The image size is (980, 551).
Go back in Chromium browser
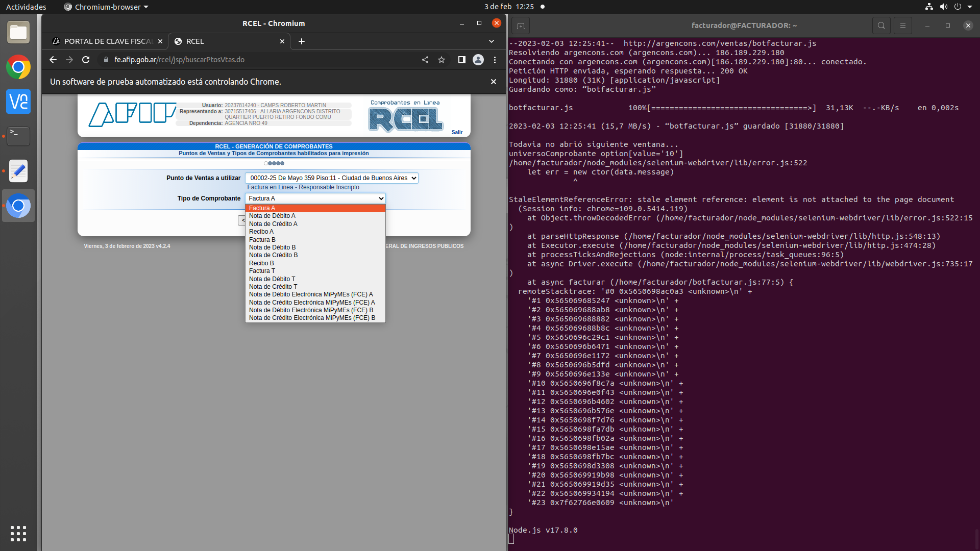(x=53, y=60)
